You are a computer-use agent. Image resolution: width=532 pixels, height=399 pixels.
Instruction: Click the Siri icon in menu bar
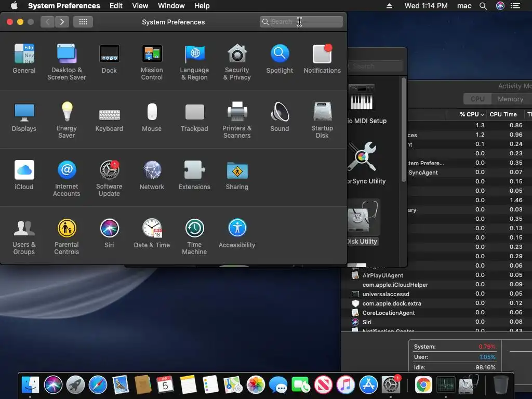click(500, 6)
